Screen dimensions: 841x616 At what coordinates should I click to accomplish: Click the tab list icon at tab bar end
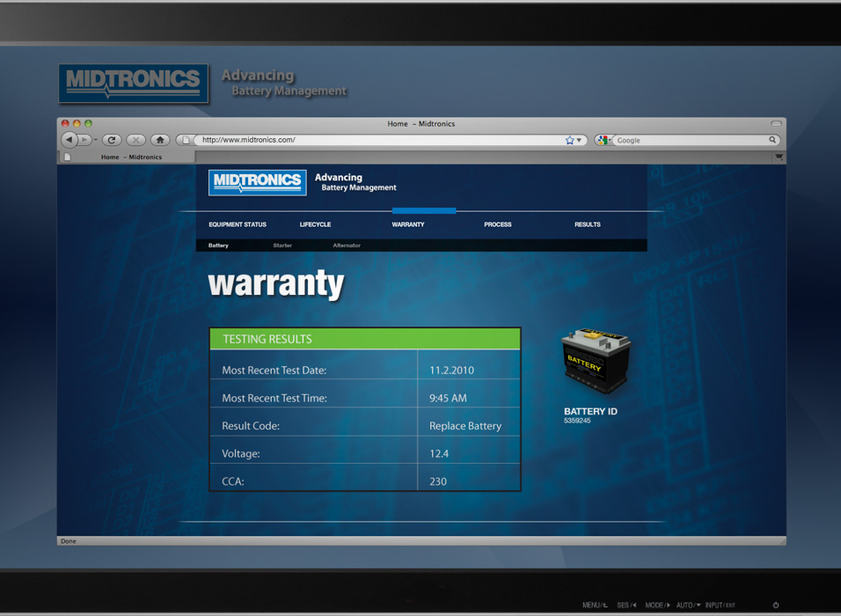pyautogui.click(x=779, y=158)
